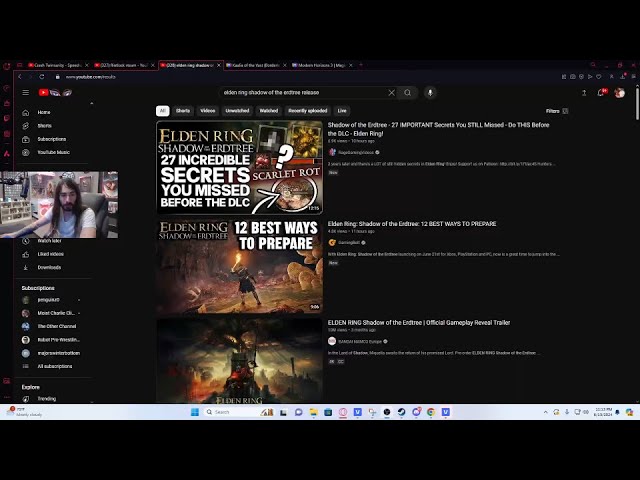Open the taskbar clock and date
The width and height of the screenshot is (640, 480).
tap(603, 412)
